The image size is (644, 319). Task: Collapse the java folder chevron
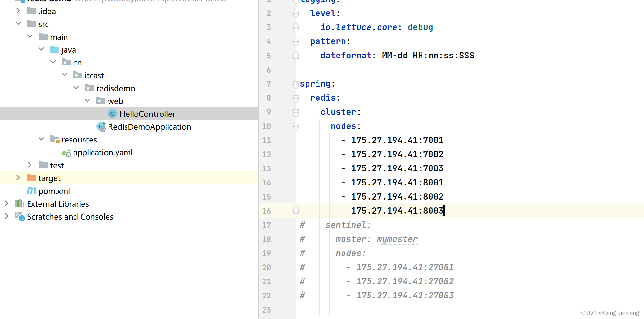[41, 49]
